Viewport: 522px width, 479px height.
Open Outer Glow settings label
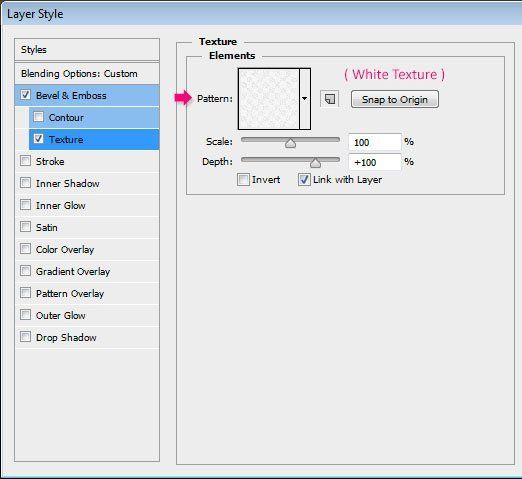[x=61, y=315]
